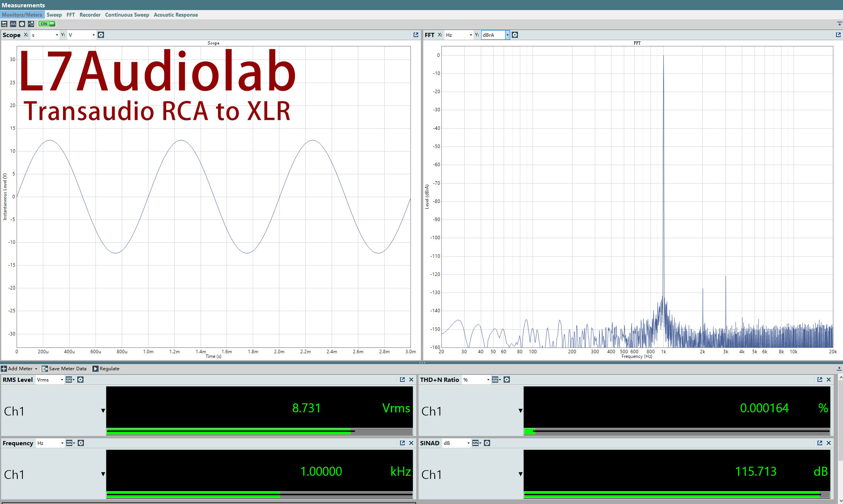Click the square-wave signal icon in toolbar
This screenshot has height=504, width=843.
coord(13,24)
